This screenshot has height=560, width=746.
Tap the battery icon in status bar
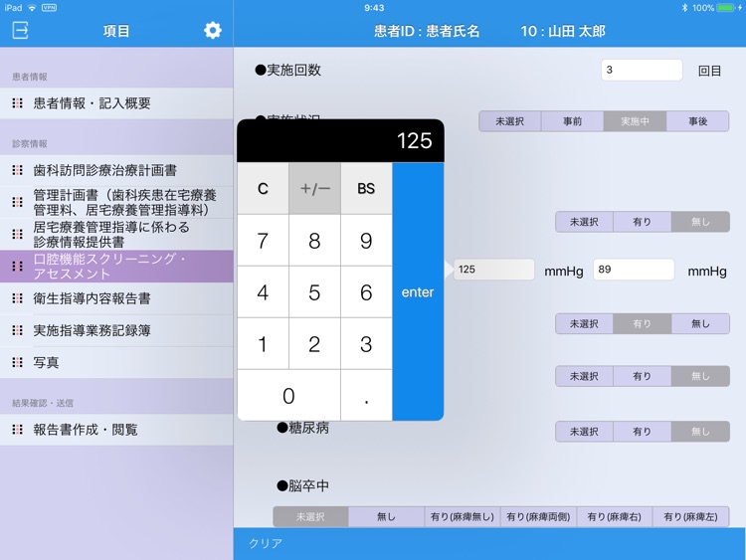tap(726, 8)
